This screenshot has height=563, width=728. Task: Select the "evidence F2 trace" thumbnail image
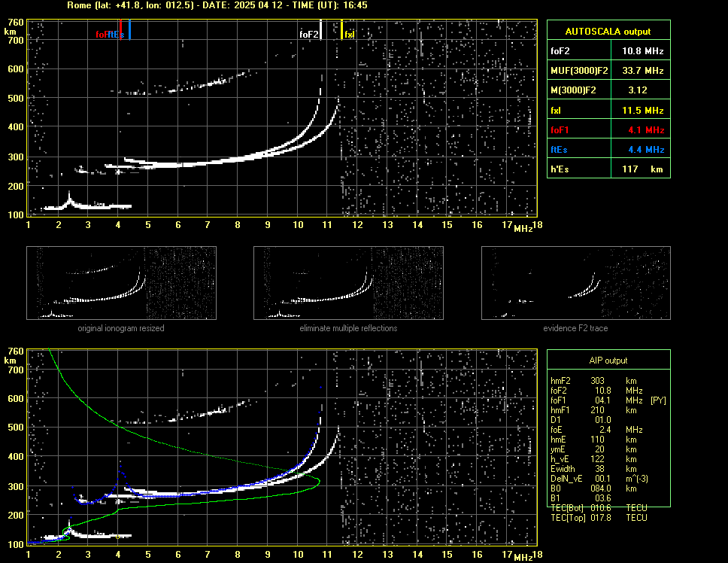point(576,283)
